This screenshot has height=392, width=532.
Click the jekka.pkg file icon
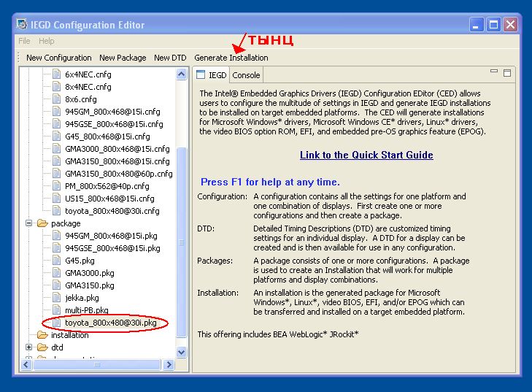[58, 298]
